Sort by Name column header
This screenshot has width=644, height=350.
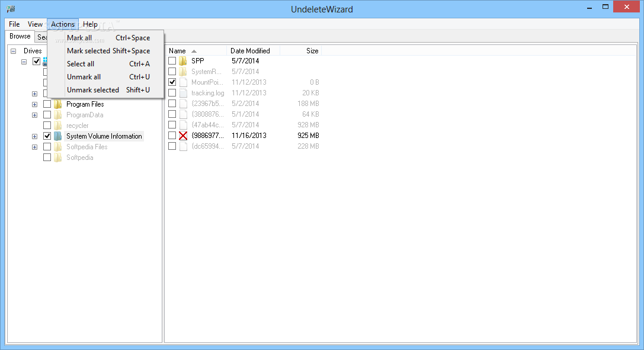tap(196, 51)
